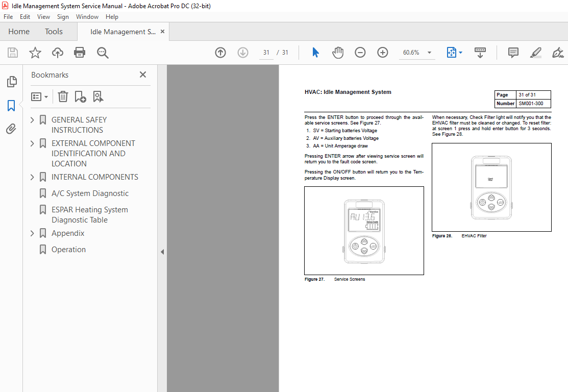Click the Bookmarks panel title
Image resolution: width=568 pixels, height=392 pixels.
pyautogui.click(x=50, y=75)
